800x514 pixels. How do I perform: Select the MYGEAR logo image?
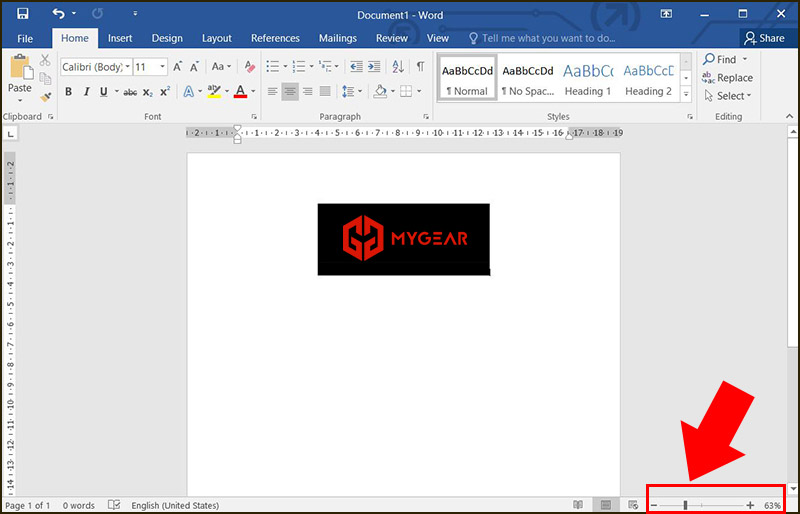[404, 239]
